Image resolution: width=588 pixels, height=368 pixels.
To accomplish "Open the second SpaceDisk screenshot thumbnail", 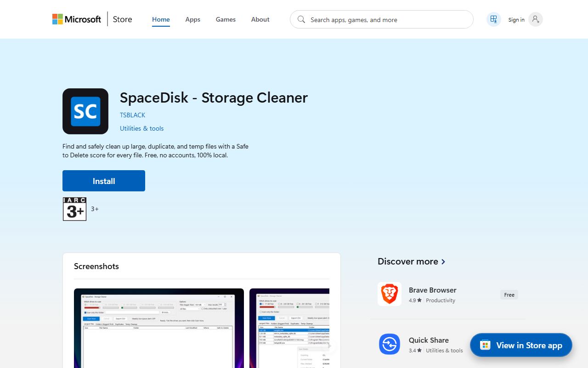I will pos(289,328).
